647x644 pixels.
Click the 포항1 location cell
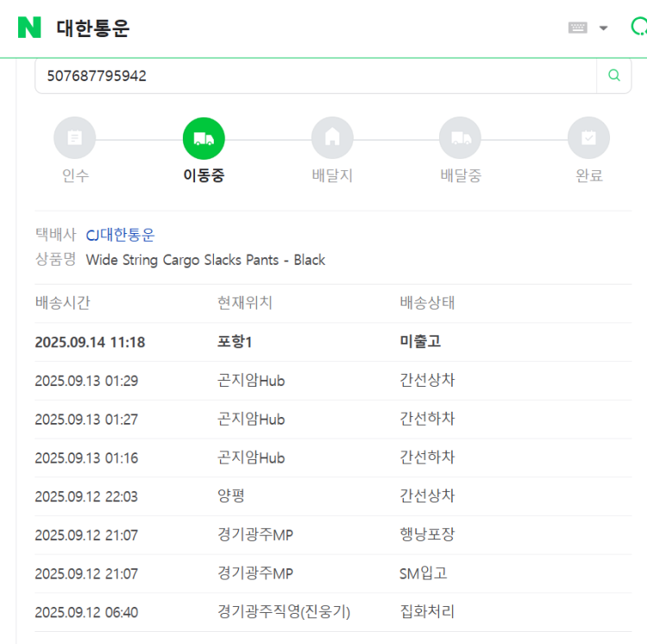235,342
